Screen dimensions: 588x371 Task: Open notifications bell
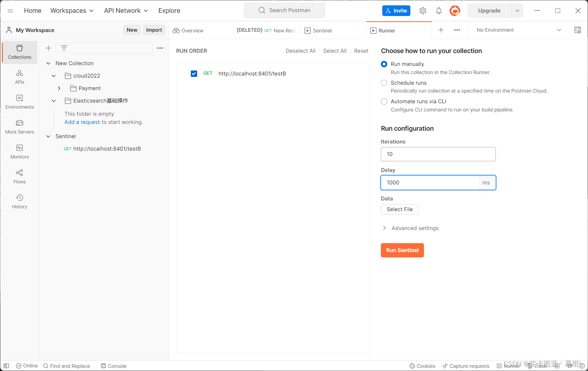tap(439, 11)
